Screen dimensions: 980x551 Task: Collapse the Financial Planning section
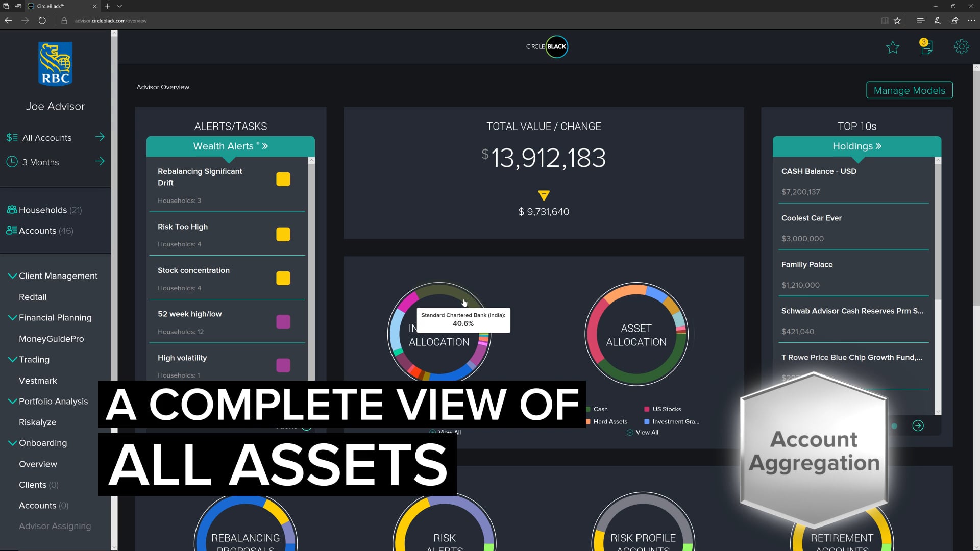[x=13, y=317]
